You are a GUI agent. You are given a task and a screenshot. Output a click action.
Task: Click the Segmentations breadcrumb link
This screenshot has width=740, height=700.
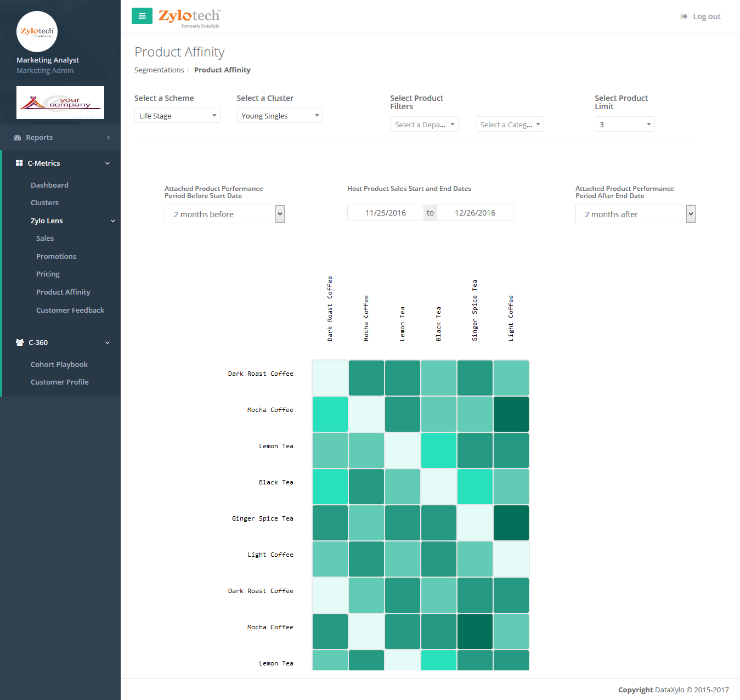point(159,70)
